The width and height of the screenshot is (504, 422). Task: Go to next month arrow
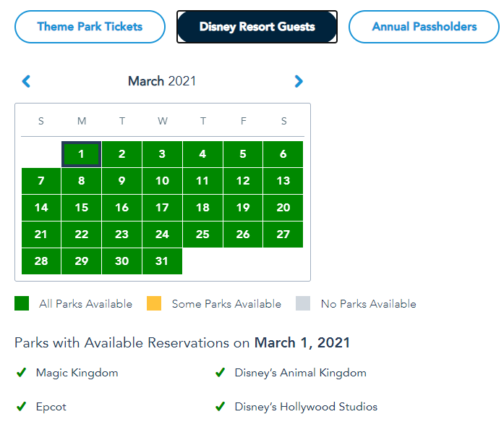coord(299,81)
